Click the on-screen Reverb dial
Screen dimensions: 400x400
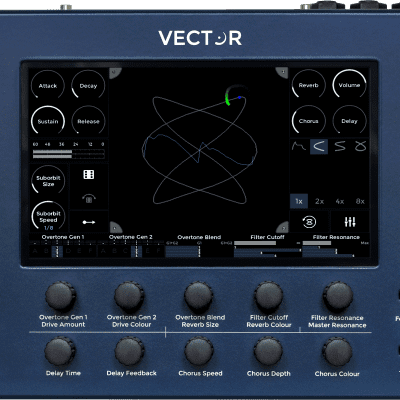coord(309,85)
